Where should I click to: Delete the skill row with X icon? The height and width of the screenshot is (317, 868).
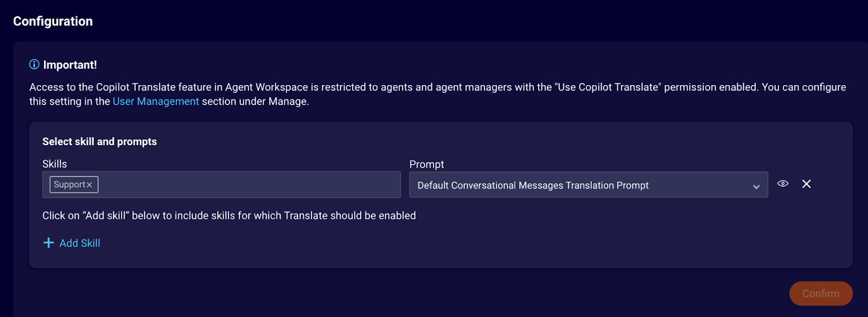806,184
